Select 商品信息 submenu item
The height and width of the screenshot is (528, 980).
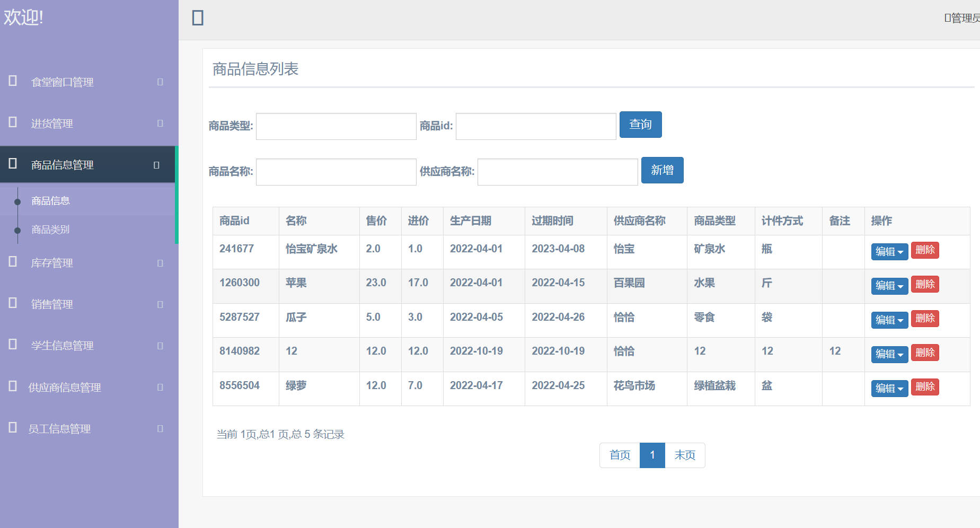(x=50, y=200)
